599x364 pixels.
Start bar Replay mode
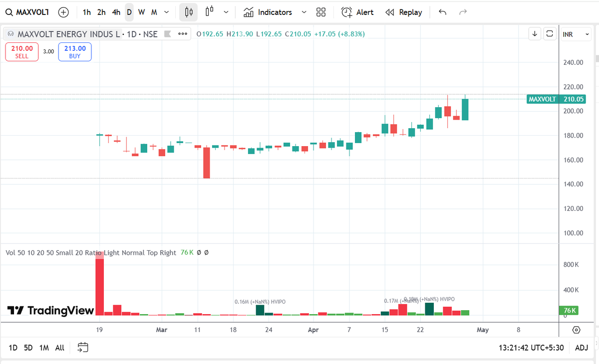(x=404, y=12)
